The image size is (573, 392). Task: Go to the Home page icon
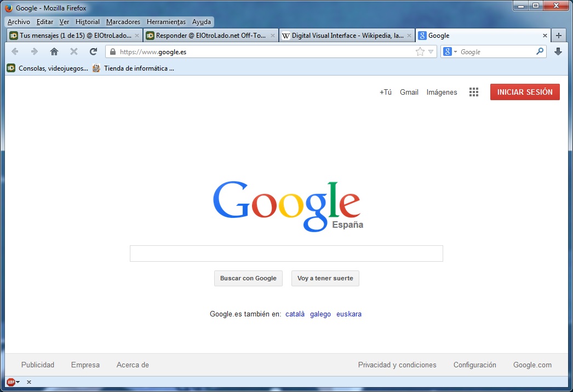tap(54, 51)
